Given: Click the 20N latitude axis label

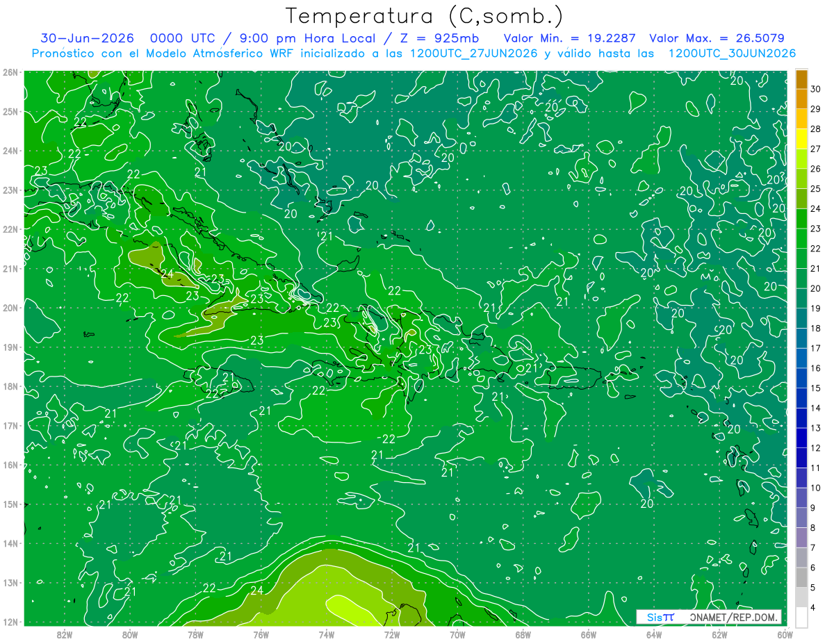Looking at the screenshot, I should click(x=10, y=308).
